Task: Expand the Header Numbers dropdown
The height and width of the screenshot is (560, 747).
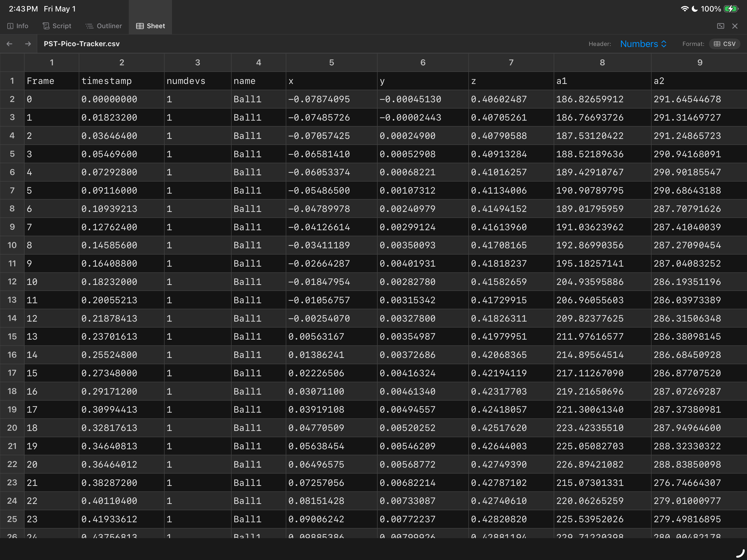Action: (x=643, y=44)
